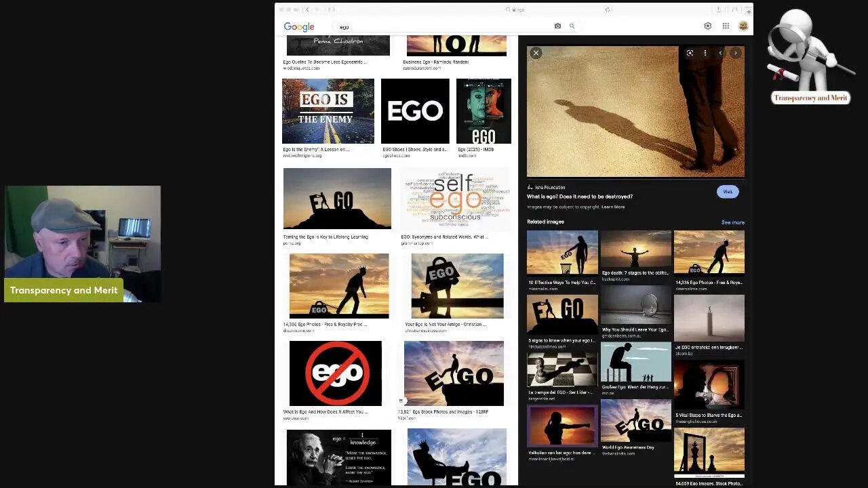The width and height of the screenshot is (868, 488).
Task: Open 'Taming the Ego' silhouette image
Action: pos(337,199)
